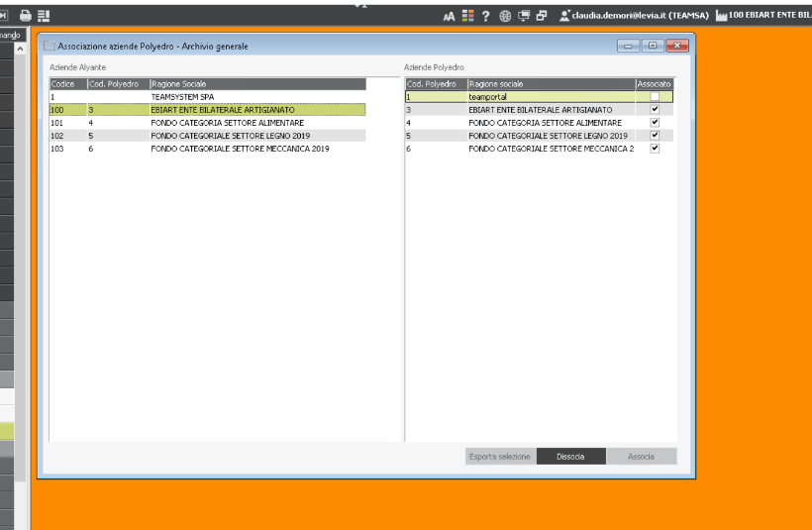The height and width of the screenshot is (530, 812).
Task: Tick the Associato checkbox for teamportal
Action: 654,97
